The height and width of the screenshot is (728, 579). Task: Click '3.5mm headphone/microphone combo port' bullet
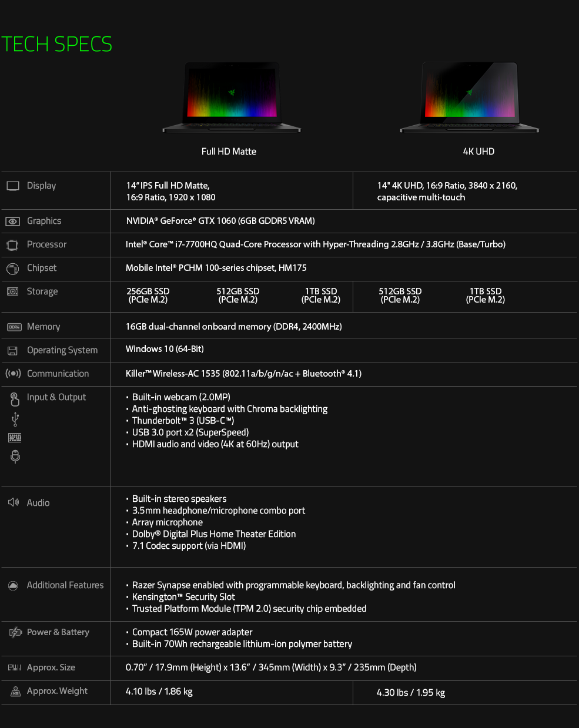click(x=219, y=511)
